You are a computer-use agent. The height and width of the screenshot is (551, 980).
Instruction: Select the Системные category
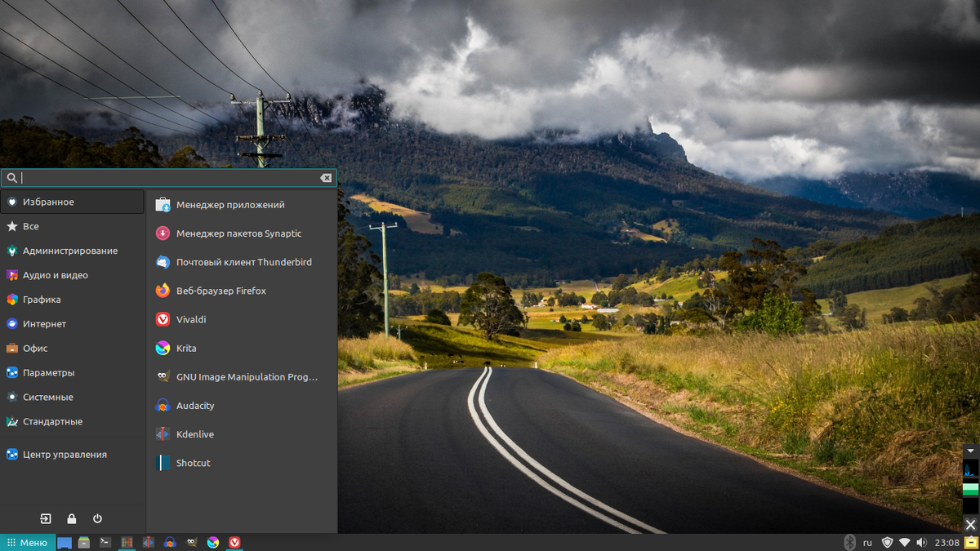click(x=73, y=397)
